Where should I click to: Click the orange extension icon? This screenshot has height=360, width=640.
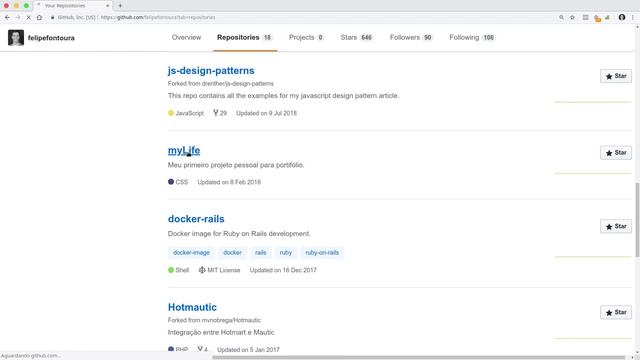(598, 18)
